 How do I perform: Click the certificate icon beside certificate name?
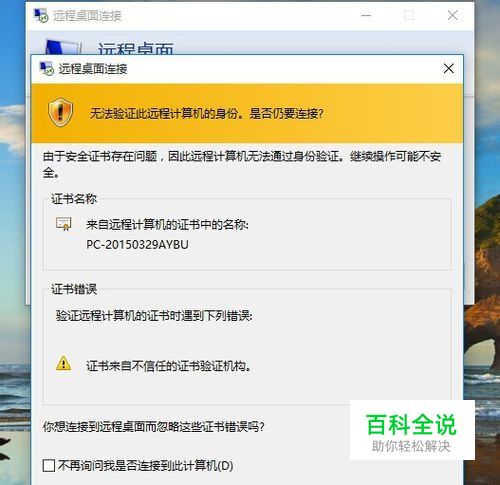63,224
